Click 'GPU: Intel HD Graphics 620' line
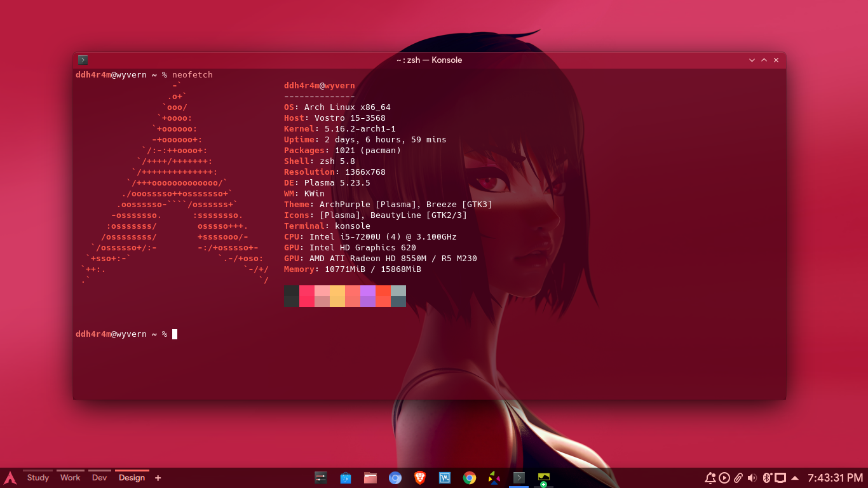The height and width of the screenshot is (488, 868). (350, 248)
